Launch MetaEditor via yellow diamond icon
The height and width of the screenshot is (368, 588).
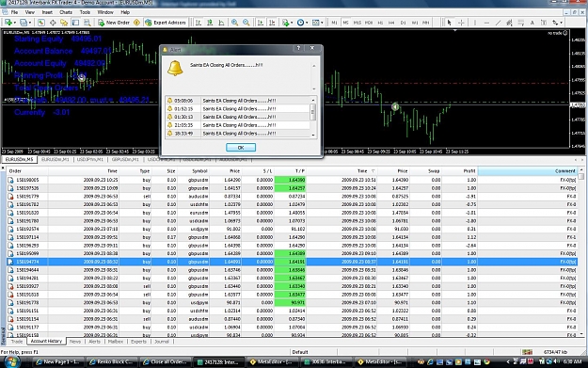coord(136,23)
